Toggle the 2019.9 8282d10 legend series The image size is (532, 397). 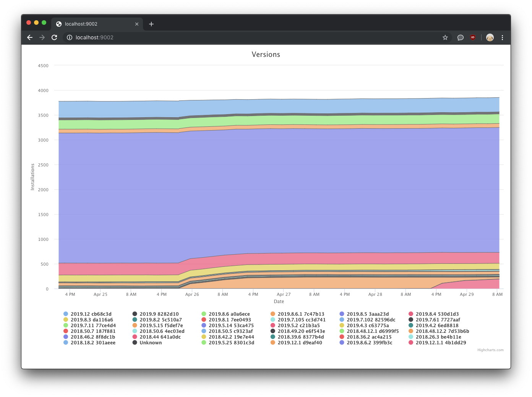[x=156, y=314]
